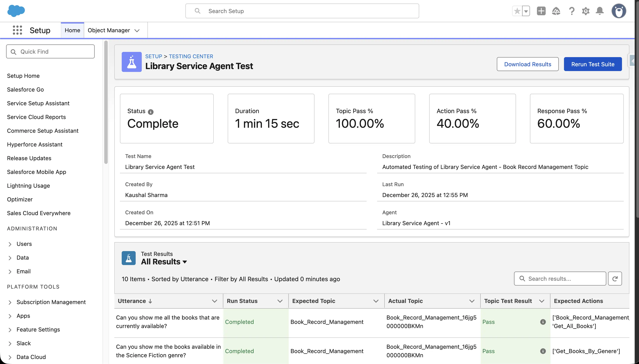Select Service Cloud Reports menu item
The height and width of the screenshot is (364, 639).
pos(36,117)
